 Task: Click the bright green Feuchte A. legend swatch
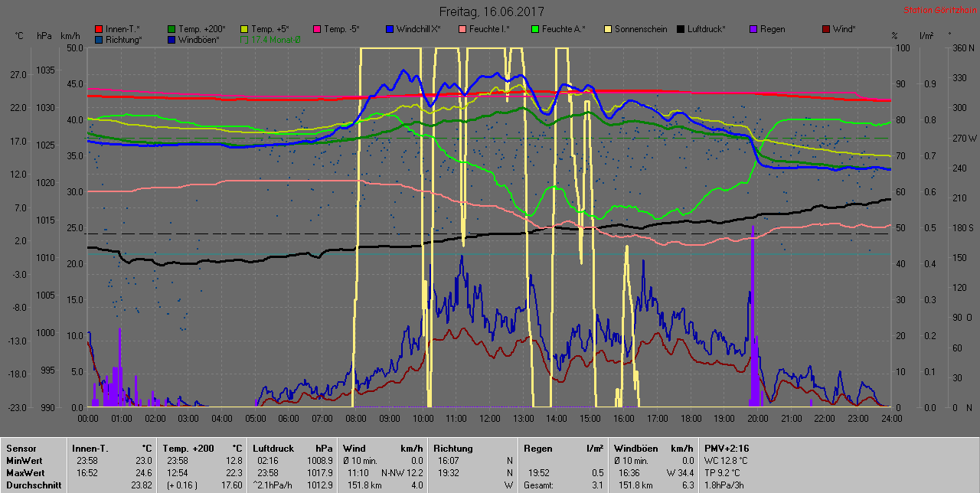tap(535, 29)
